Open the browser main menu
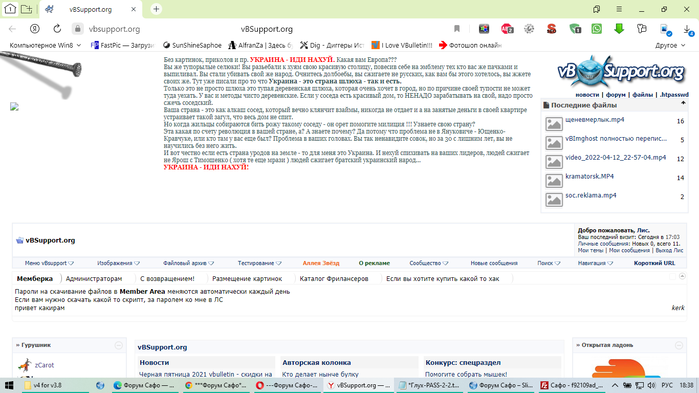This screenshot has width=699, height=393. point(619,9)
